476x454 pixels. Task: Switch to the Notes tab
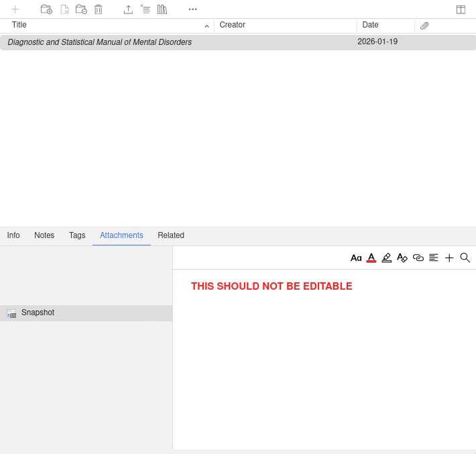(44, 235)
